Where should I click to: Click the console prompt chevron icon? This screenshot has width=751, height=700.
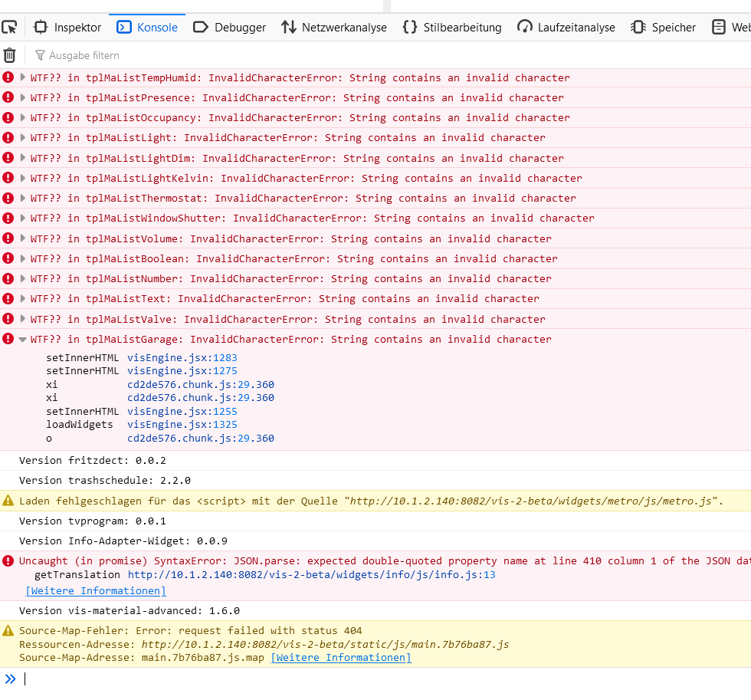pos(10,679)
